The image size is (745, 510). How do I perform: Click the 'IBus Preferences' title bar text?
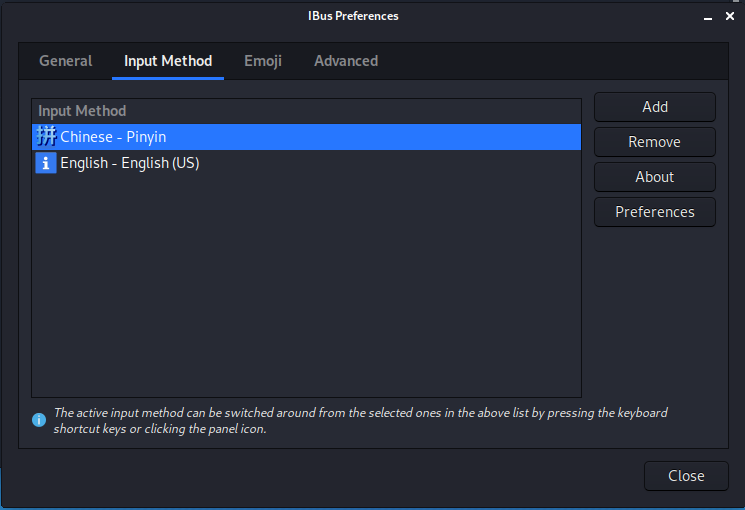point(353,16)
